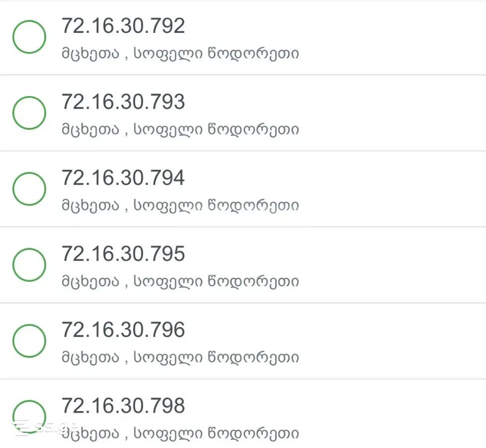Screen dimensions: 486x448
Task: Click address line under 72.16.30.795
Action: [181, 282]
